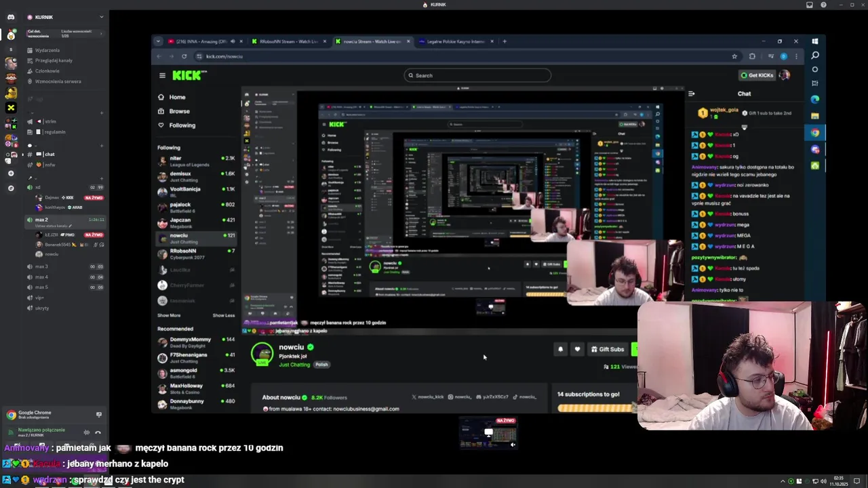868x488 pixels.
Task: Open Discord direct messages home icon
Action: pyautogui.click(x=11, y=16)
